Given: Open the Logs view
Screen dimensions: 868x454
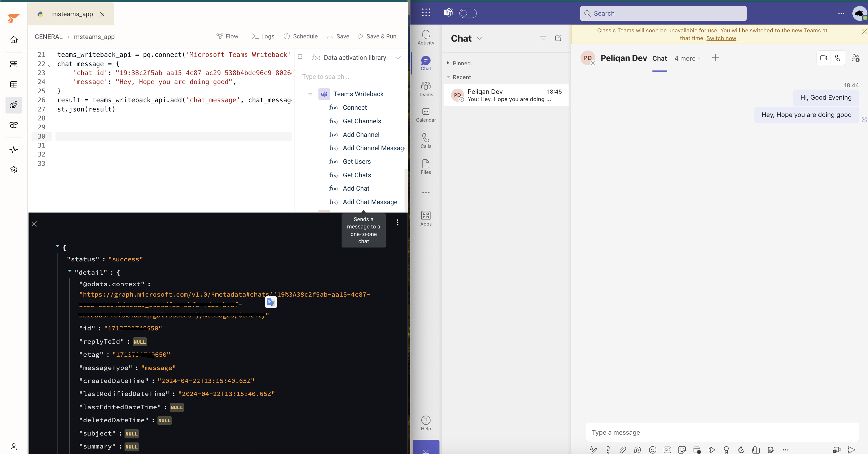Looking at the screenshot, I should point(263,36).
